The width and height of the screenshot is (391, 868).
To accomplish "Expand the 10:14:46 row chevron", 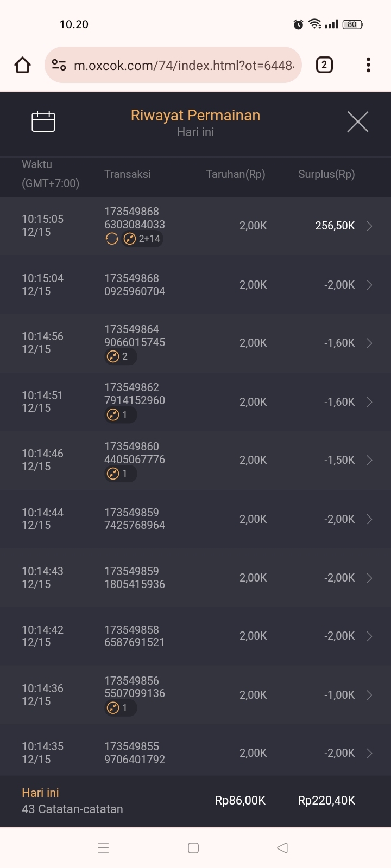I will [369, 460].
